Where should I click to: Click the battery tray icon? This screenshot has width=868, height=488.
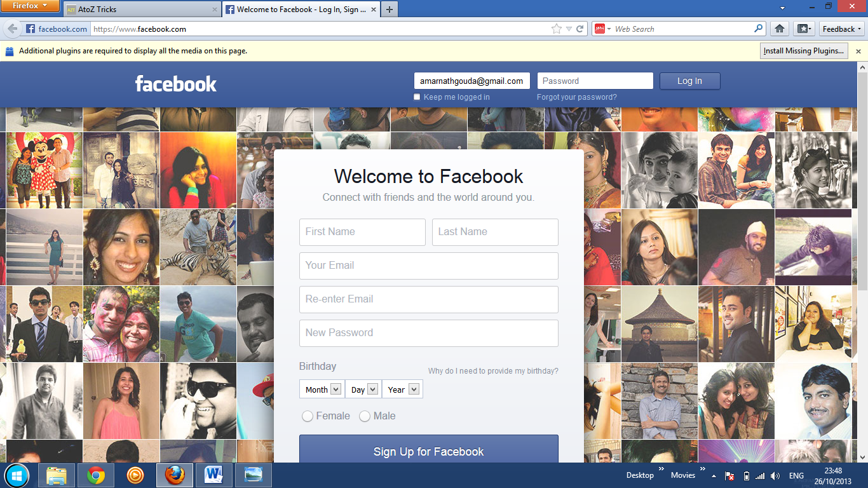746,476
